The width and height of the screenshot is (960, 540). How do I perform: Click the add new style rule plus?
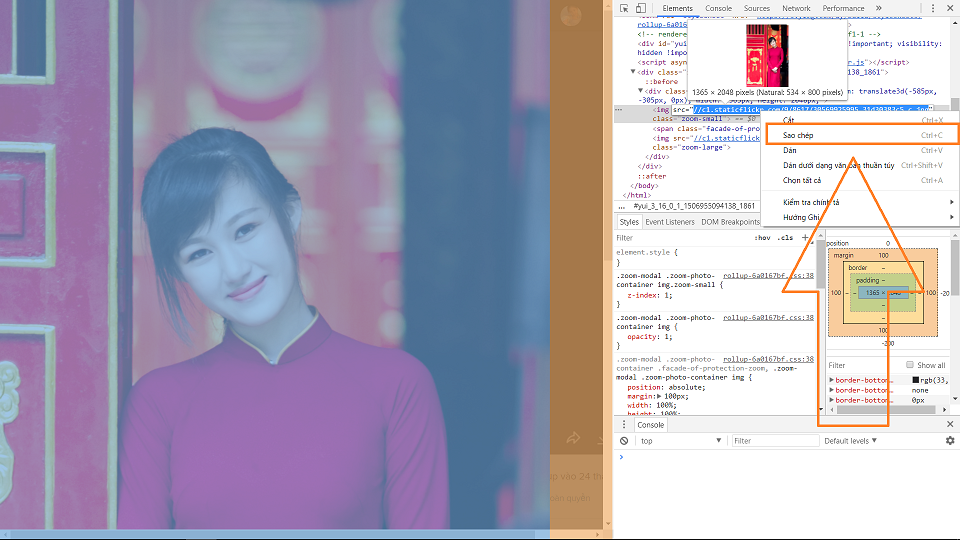[x=806, y=238]
